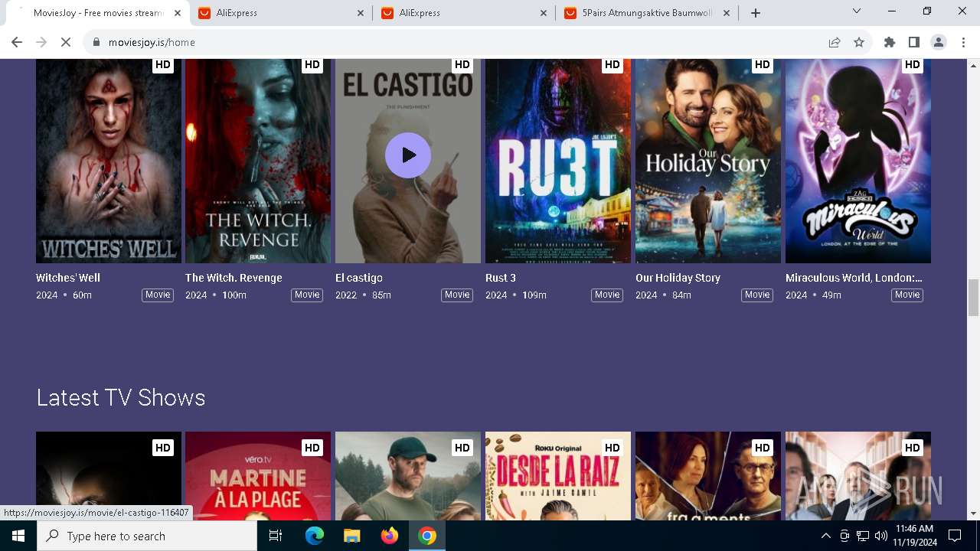Click The Witch. Revenge title link
The image size is (980, 551).
pyautogui.click(x=234, y=278)
